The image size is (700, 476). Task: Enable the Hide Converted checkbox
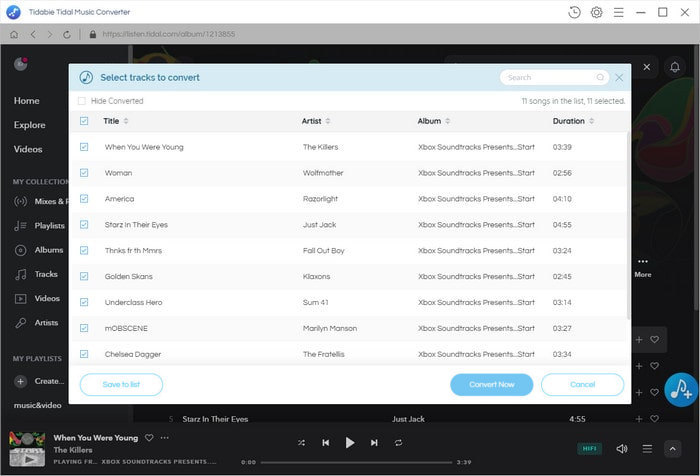(x=82, y=101)
